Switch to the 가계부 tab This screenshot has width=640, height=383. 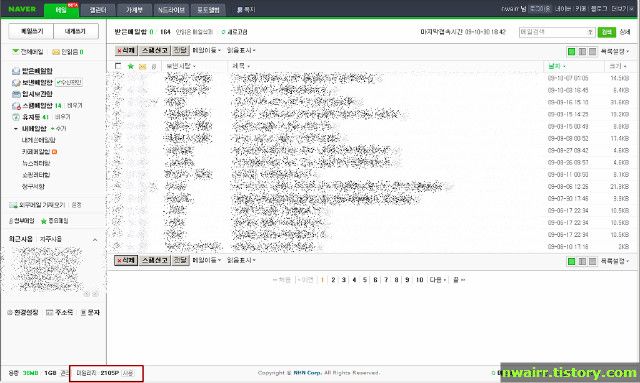(x=134, y=10)
